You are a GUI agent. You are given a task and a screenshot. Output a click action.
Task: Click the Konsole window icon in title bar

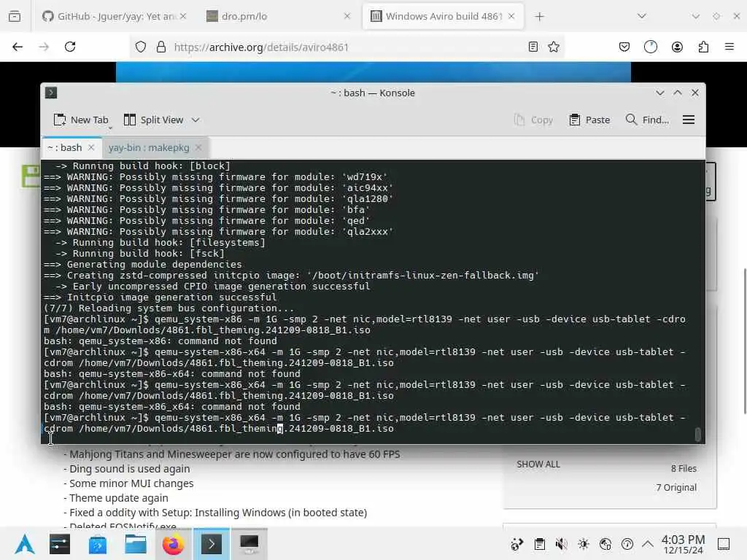51,93
